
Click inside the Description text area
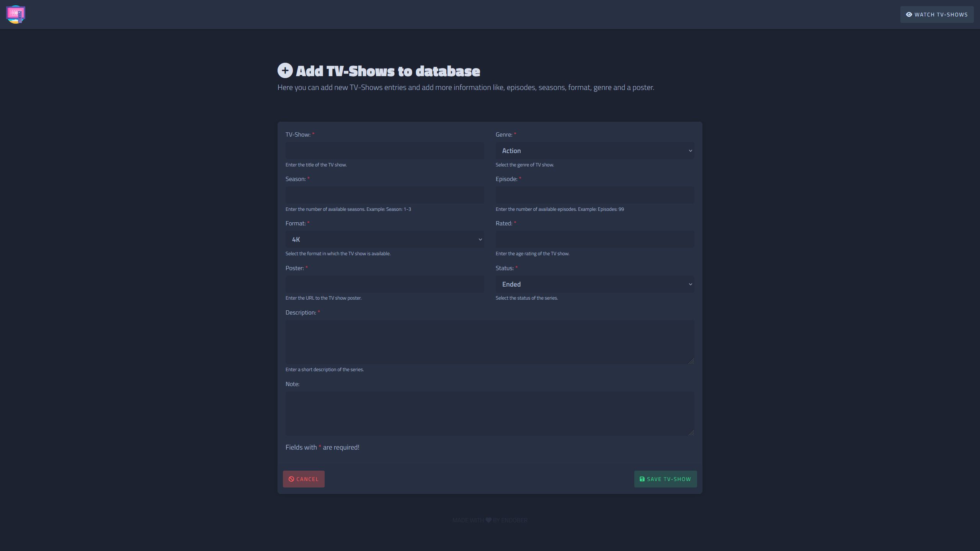(489, 342)
